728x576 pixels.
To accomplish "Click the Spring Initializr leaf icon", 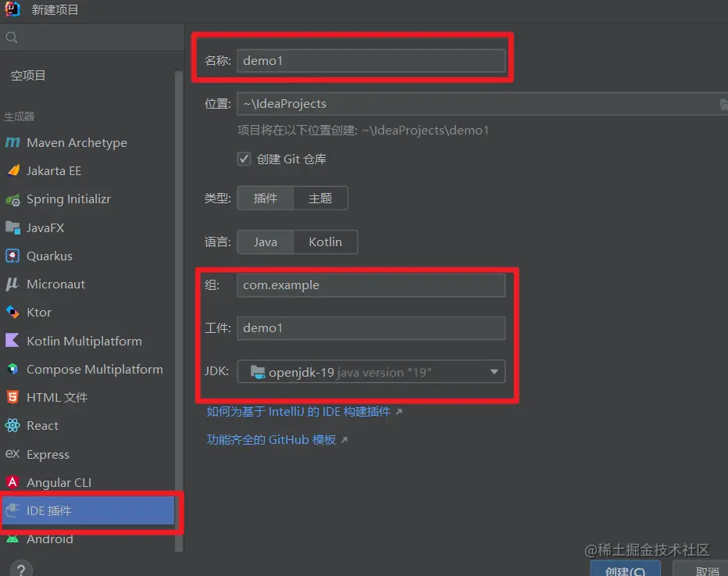I will point(12,200).
